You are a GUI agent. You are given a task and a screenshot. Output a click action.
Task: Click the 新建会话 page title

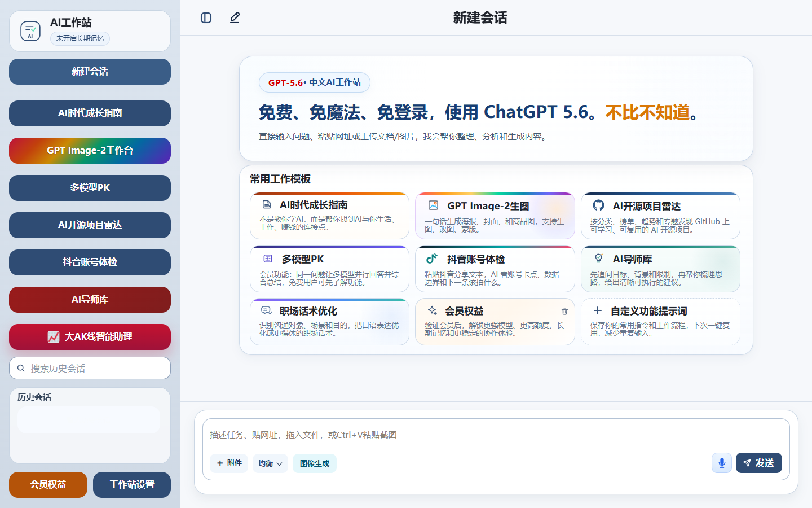coord(480,17)
